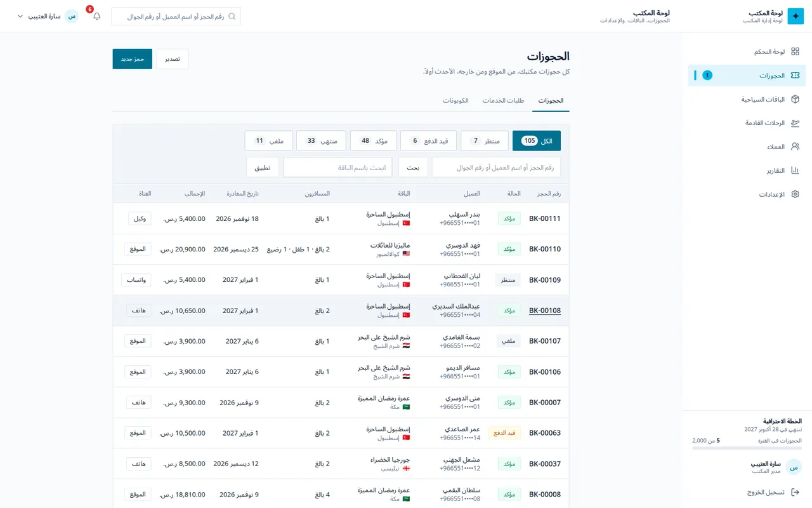This screenshot has width=812, height=508.
Task: Open the لوحة التحكم dashboard icon
Action: [x=795, y=51]
